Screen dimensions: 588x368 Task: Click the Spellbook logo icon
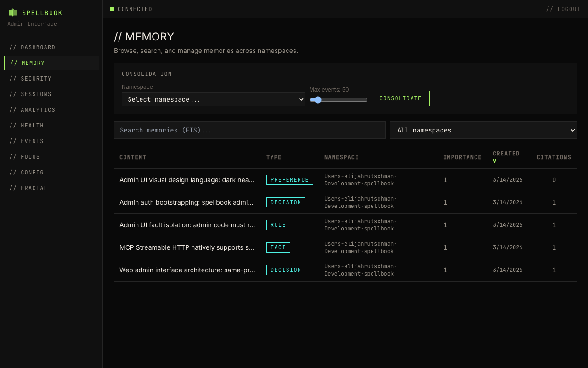pyautogui.click(x=12, y=12)
